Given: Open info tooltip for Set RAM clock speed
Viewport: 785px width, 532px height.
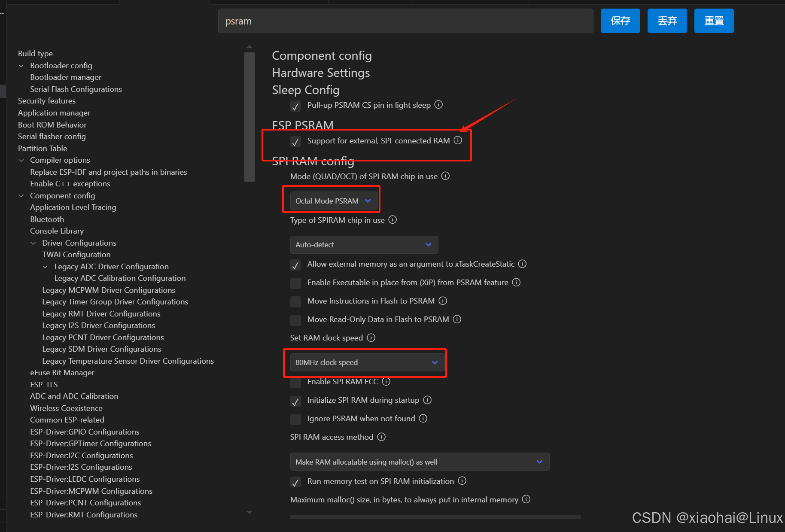Looking at the screenshot, I should 371,338.
